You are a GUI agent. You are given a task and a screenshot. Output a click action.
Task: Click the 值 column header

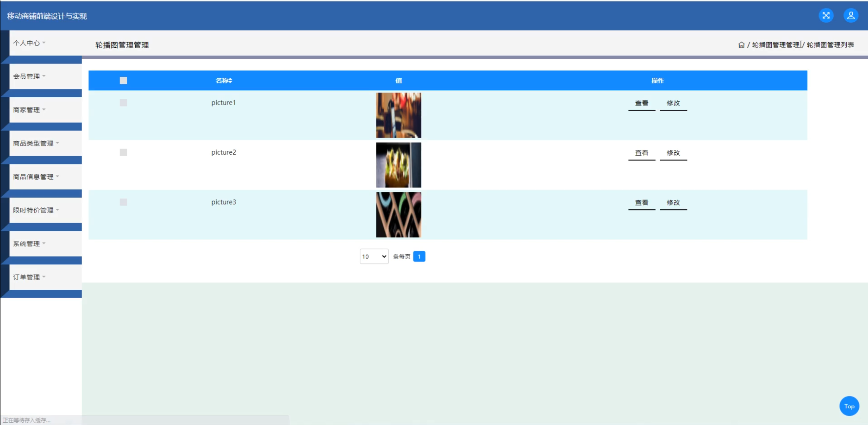coord(399,81)
